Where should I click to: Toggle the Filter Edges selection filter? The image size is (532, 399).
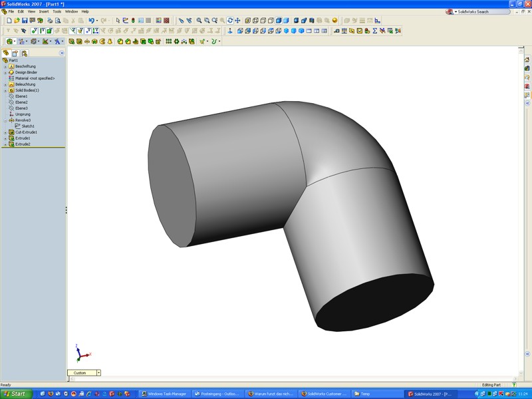(42, 31)
